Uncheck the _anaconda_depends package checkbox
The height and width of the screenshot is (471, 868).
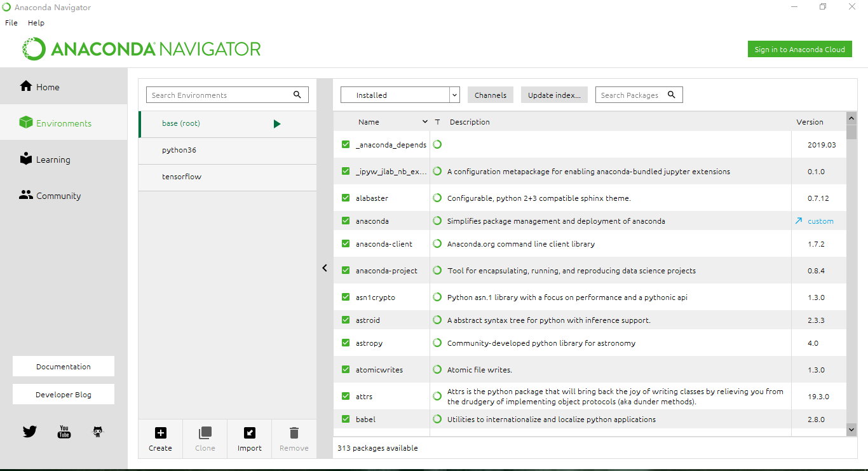(x=346, y=144)
